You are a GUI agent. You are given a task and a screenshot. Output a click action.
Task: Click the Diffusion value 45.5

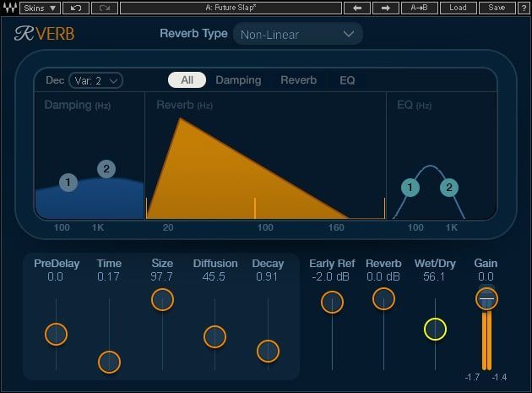(x=214, y=277)
